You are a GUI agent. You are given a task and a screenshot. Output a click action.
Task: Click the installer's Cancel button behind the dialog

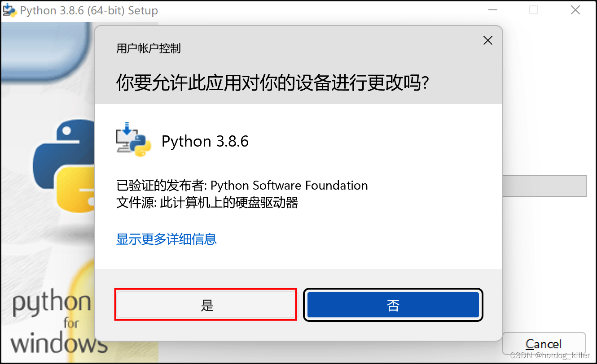pyautogui.click(x=544, y=343)
